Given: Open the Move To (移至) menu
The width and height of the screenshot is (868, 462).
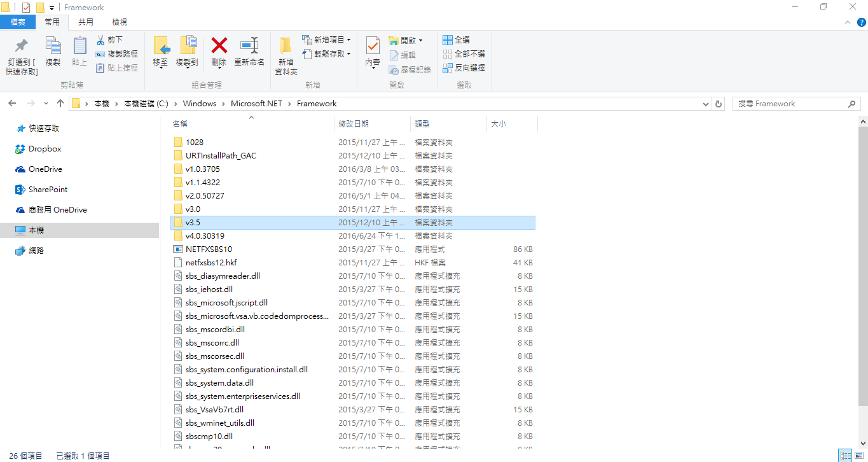Looking at the screenshot, I should pos(161,52).
